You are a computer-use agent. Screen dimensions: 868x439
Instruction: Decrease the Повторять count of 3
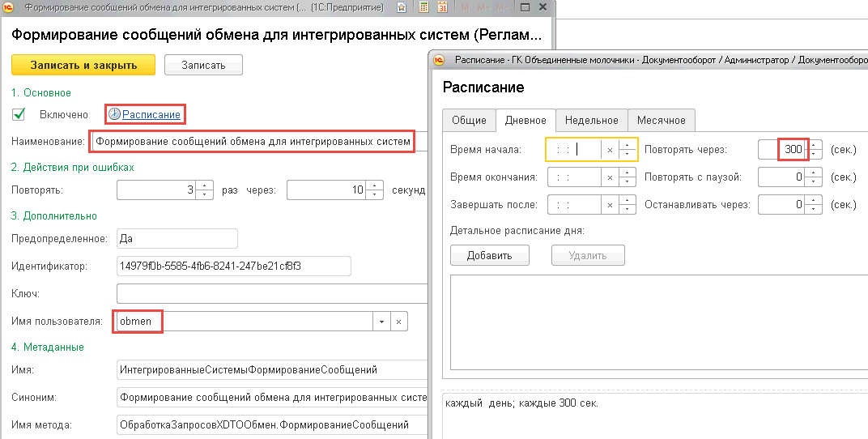204,194
